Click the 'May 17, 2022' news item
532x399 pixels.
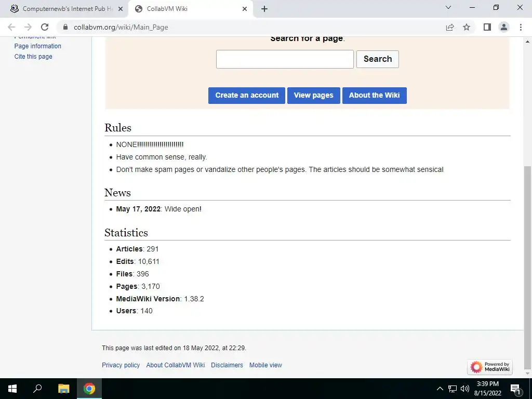pyautogui.click(x=159, y=209)
